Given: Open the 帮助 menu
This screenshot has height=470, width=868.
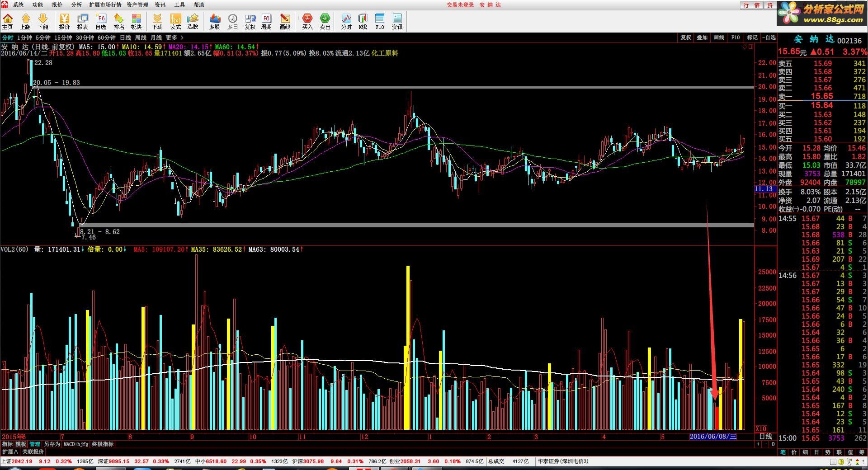Looking at the screenshot, I should click(x=199, y=5).
